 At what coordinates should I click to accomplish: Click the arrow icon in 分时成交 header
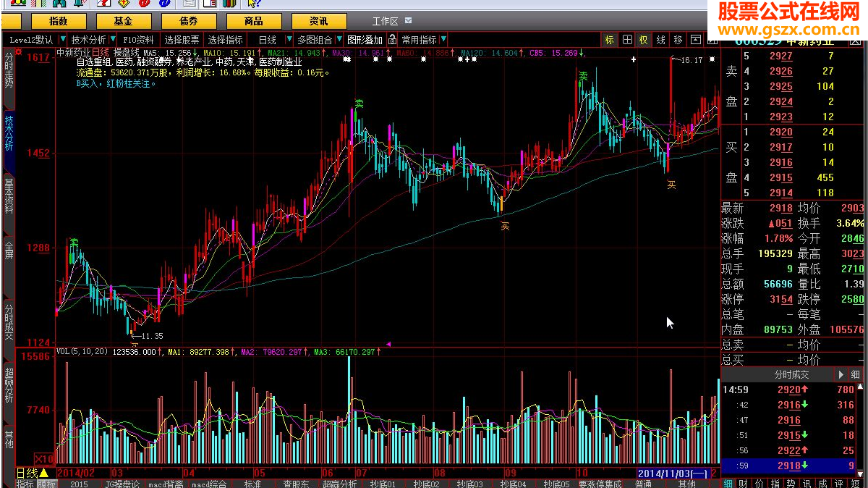click(841, 374)
